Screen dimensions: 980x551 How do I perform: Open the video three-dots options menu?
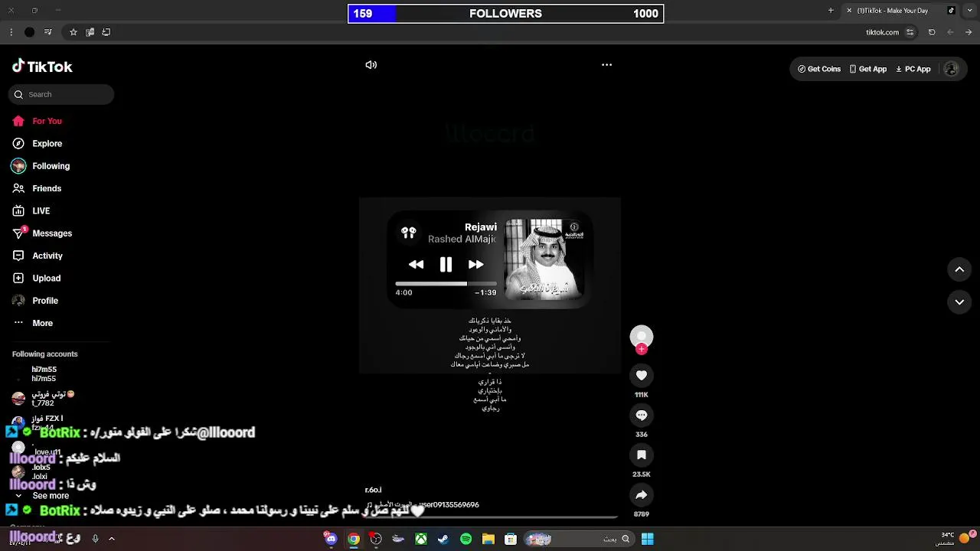tap(606, 65)
